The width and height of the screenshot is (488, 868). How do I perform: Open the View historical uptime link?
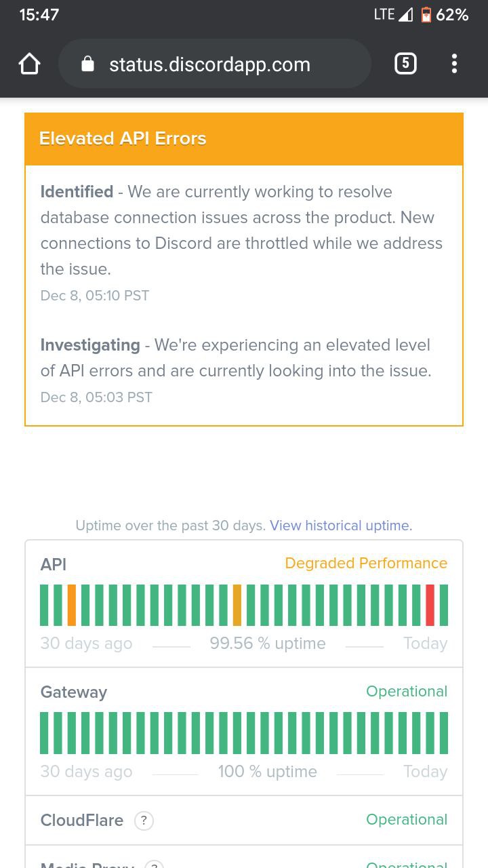tap(341, 526)
